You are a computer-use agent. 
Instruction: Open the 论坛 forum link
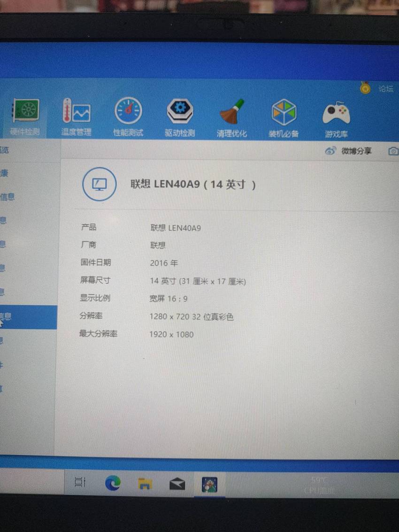click(x=386, y=89)
